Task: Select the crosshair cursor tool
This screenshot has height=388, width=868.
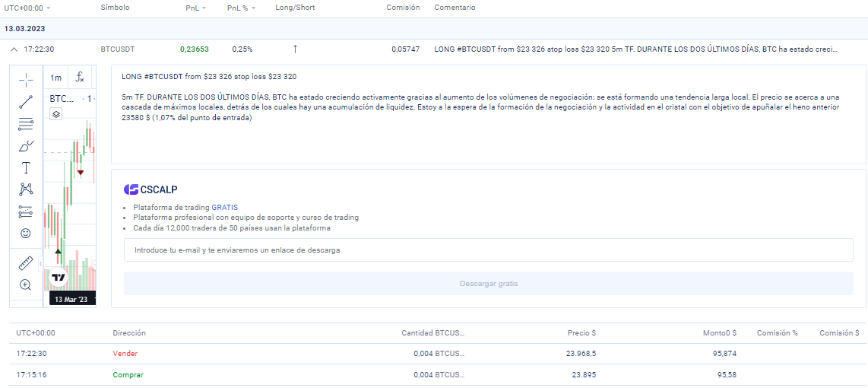Action: (x=26, y=80)
